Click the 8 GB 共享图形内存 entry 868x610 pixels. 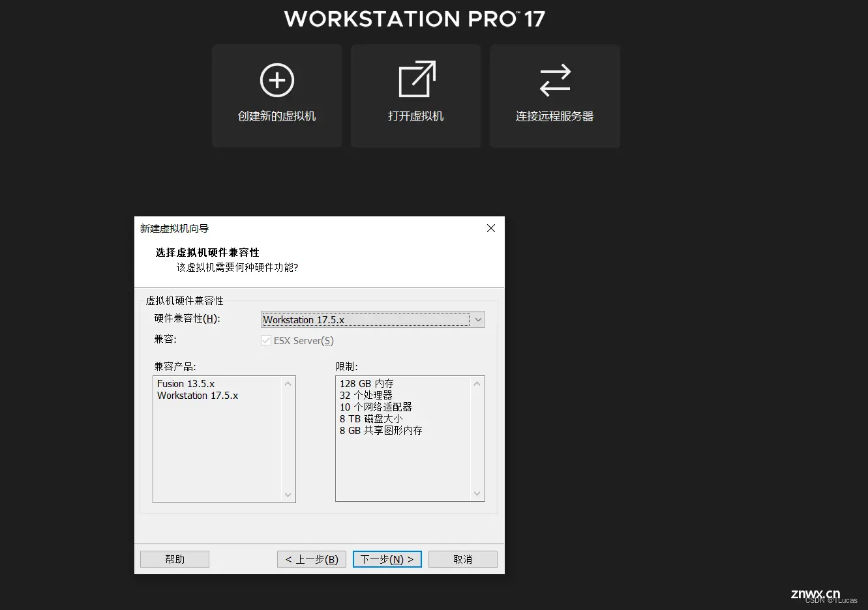coord(381,430)
